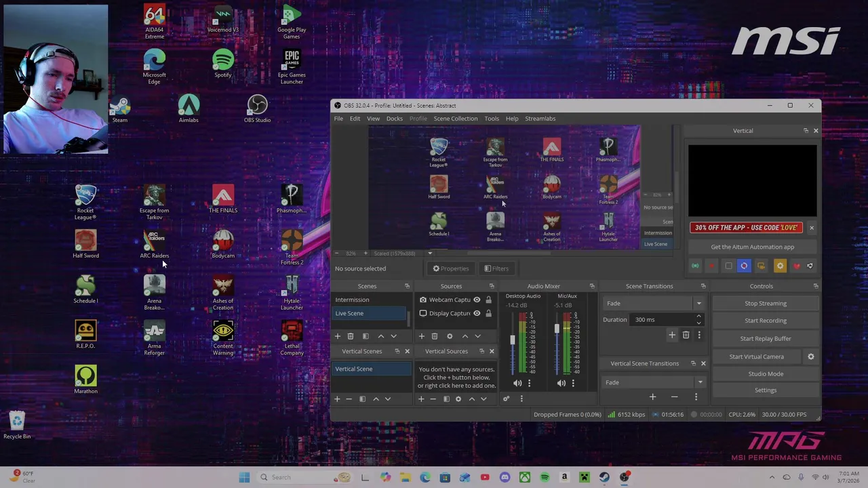868x488 pixels.
Task: Open OBS Studio desktop shortcut
Action: pyautogui.click(x=257, y=108)
